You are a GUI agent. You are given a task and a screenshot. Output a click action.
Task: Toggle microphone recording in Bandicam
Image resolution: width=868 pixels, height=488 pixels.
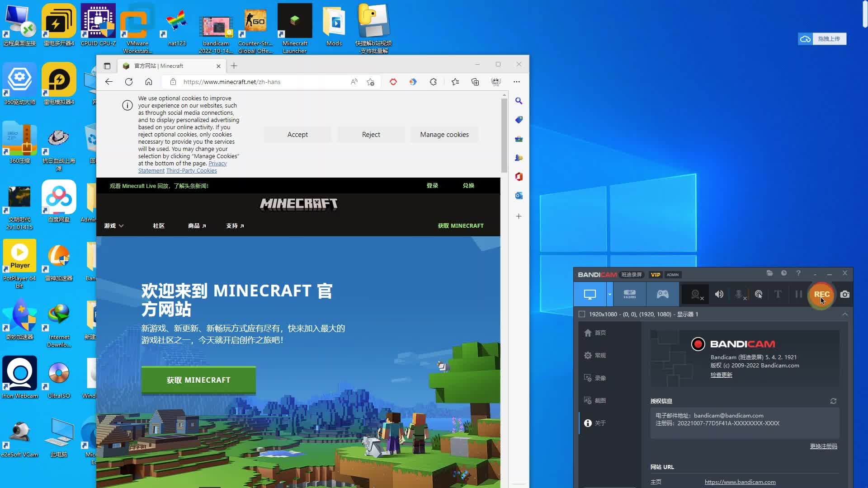coord(739,295)
